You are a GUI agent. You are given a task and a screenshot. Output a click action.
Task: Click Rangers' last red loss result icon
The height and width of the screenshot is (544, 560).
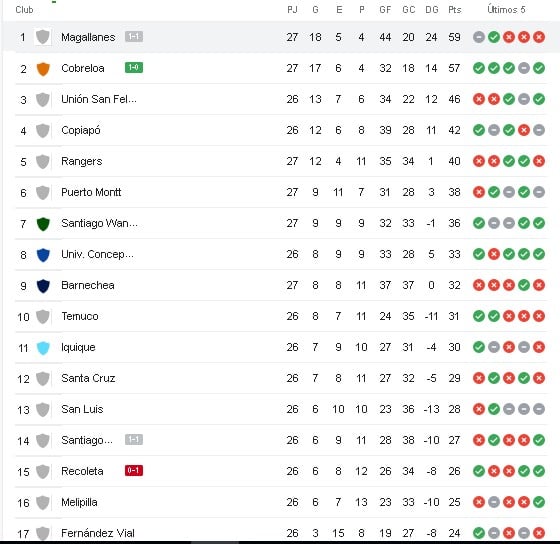[x=539, y=161]
